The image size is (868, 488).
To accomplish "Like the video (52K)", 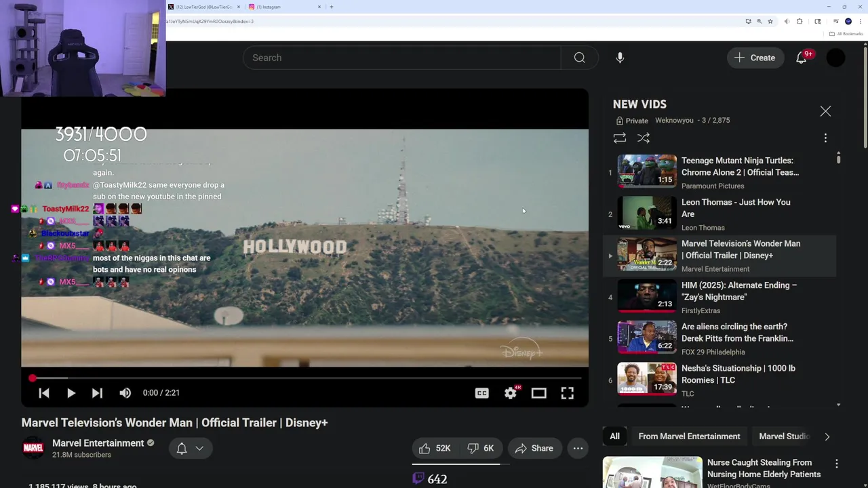I will point(435,448).
